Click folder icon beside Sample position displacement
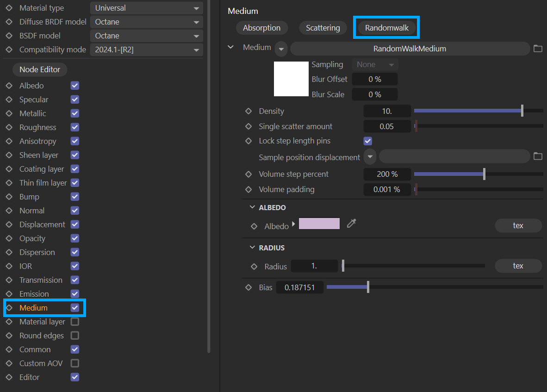547x392 pixels. 537,156
